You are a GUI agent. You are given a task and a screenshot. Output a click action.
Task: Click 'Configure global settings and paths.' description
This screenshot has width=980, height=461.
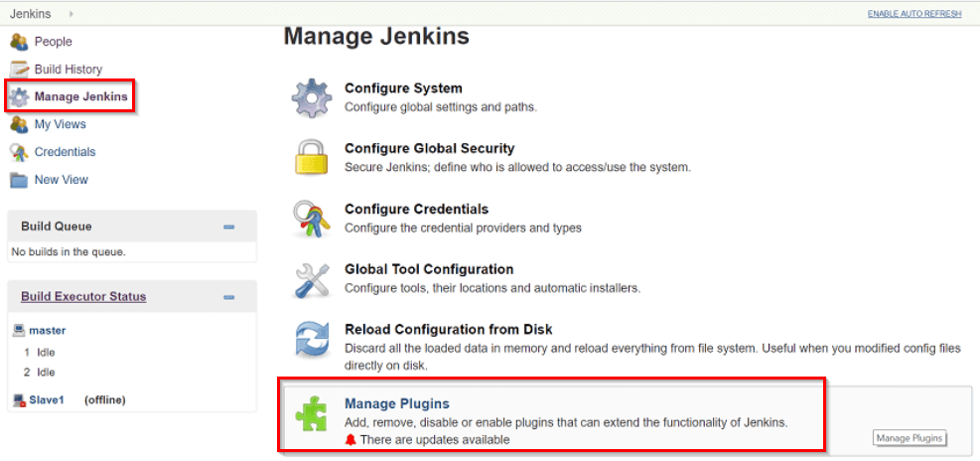point(441,107)
